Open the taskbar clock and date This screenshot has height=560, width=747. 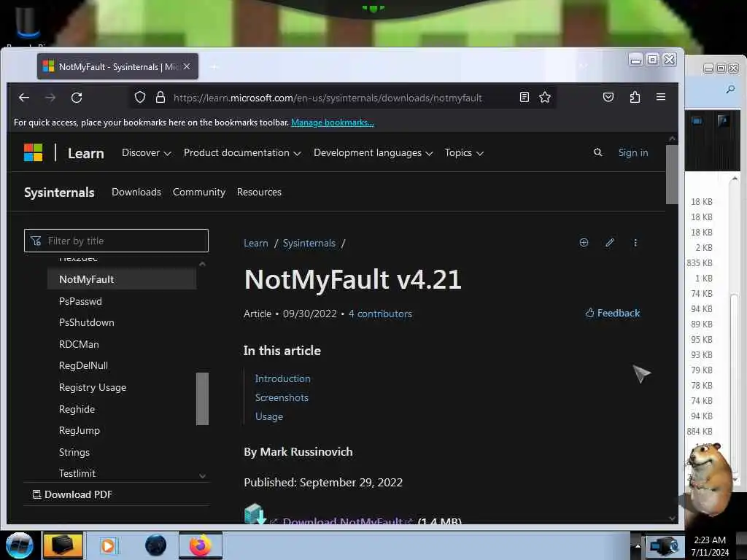coord(710,546)
